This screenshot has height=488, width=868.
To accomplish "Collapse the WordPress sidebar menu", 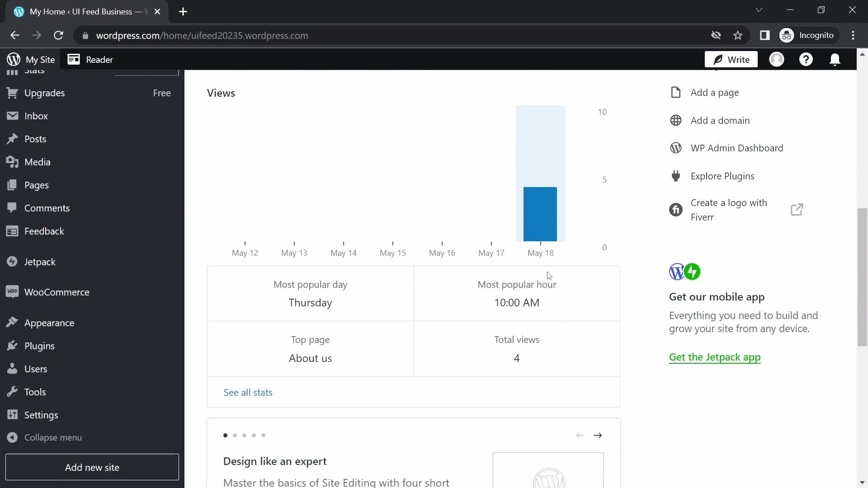I will [53, 437].
